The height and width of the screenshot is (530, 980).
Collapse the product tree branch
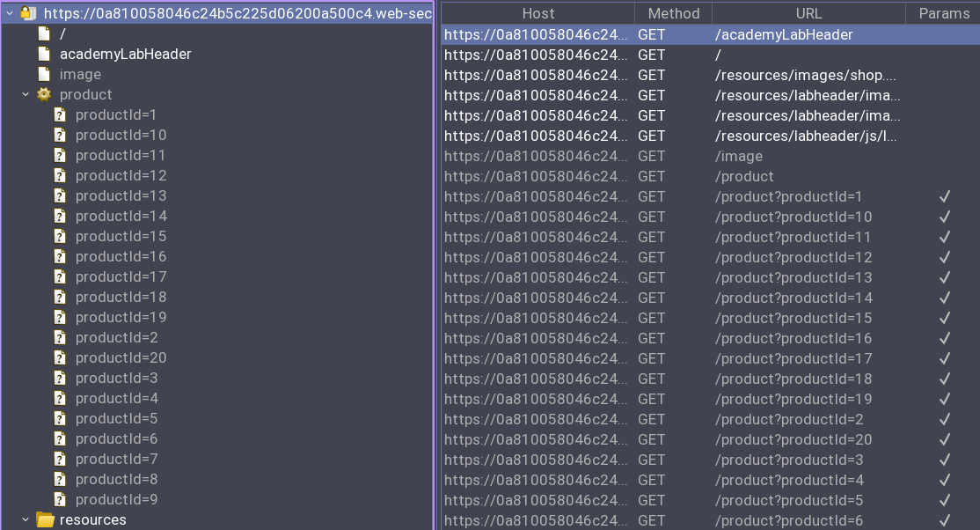26,94
